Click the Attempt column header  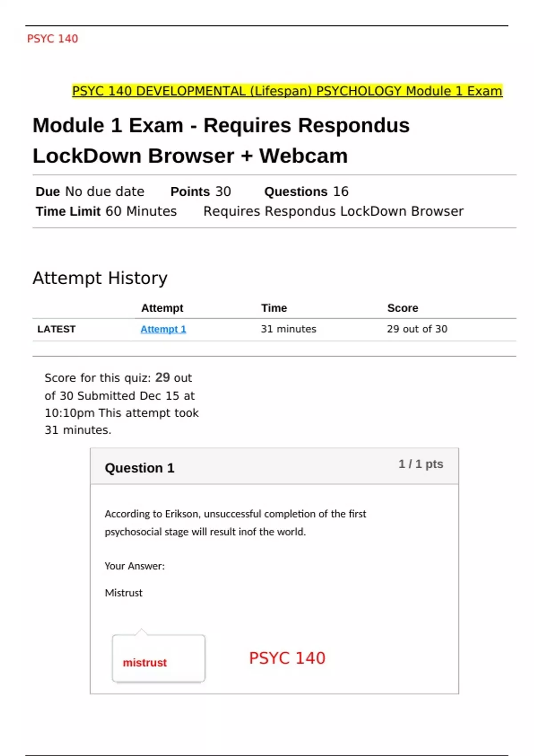(x=162, y=308)
